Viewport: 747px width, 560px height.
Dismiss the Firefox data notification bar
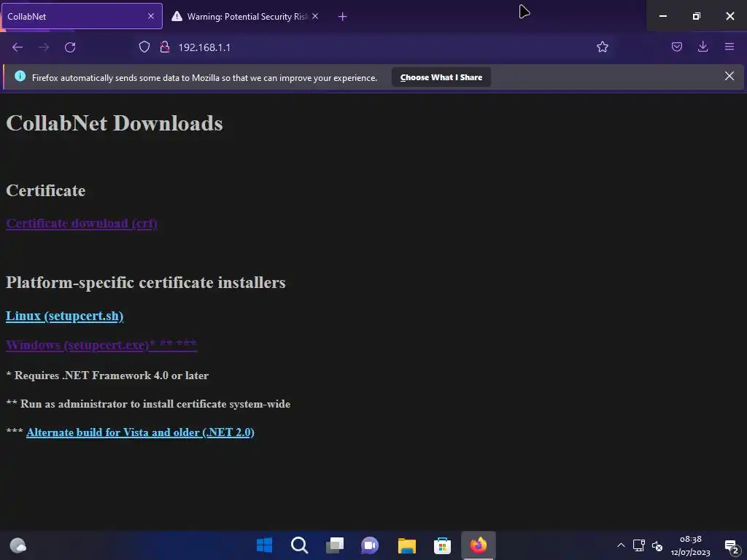click(729, 76)
